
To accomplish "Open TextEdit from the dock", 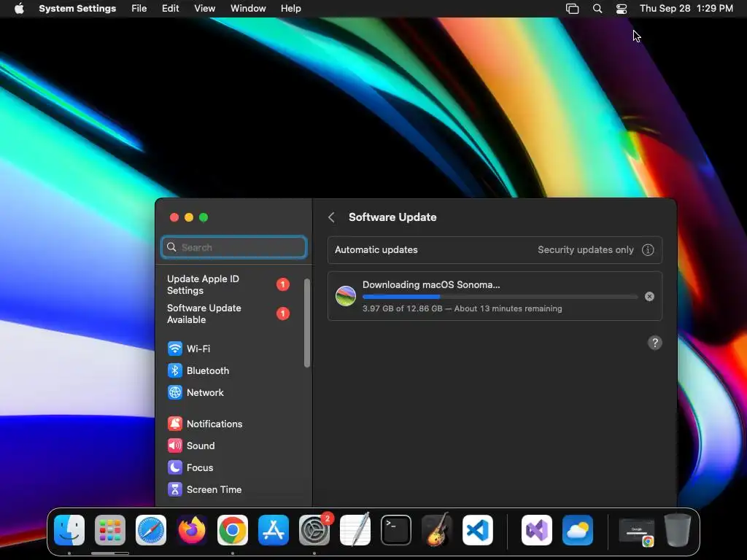I will pos(355,530).
